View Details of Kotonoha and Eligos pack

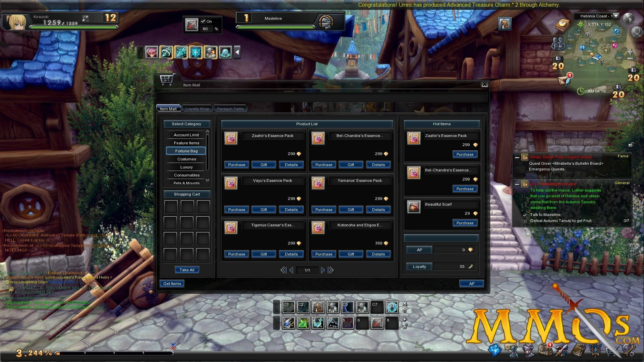pos(378,254)
